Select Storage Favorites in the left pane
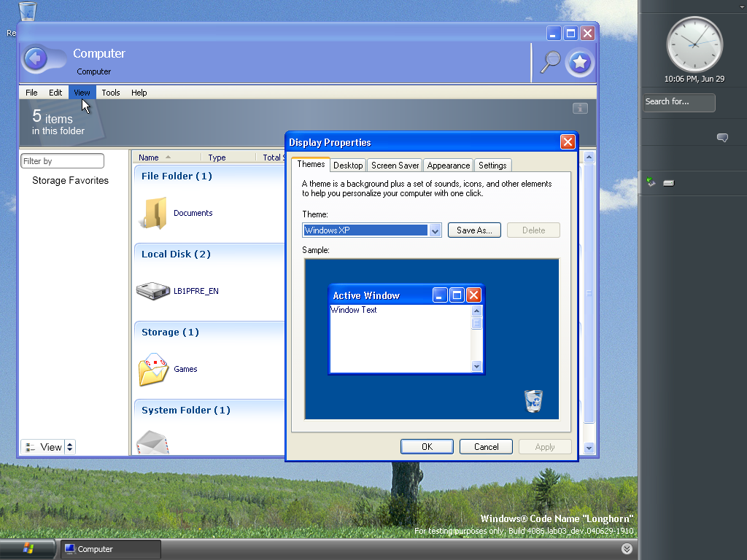 tap(71, 181)
